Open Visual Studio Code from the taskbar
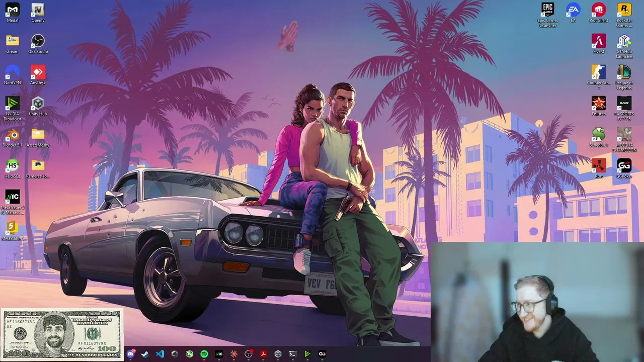This screenshot has width=644, height=362. click(159, 354)
